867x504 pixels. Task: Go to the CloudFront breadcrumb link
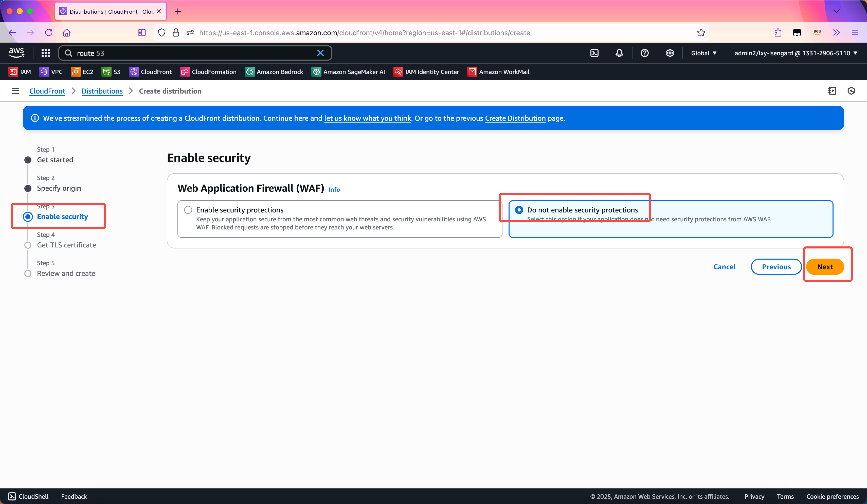(47, 91)
